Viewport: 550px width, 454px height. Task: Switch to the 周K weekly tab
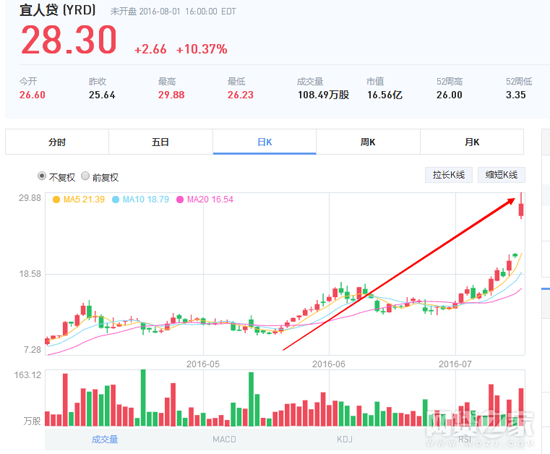[368, 142]
